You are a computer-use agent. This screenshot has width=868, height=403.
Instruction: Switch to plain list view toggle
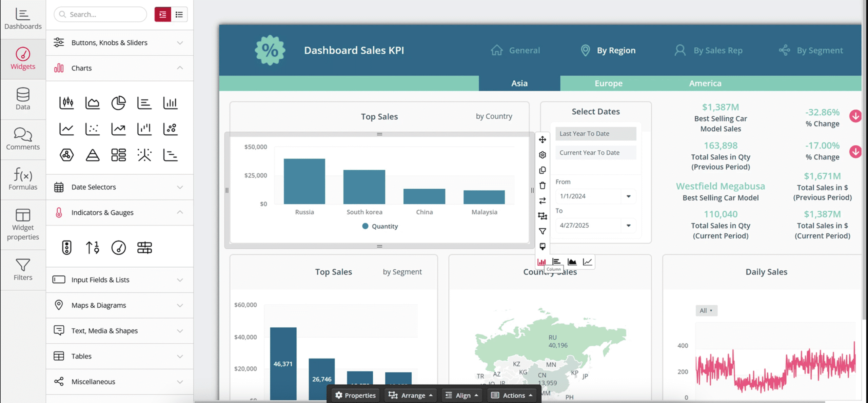click(x=179, y=14)
